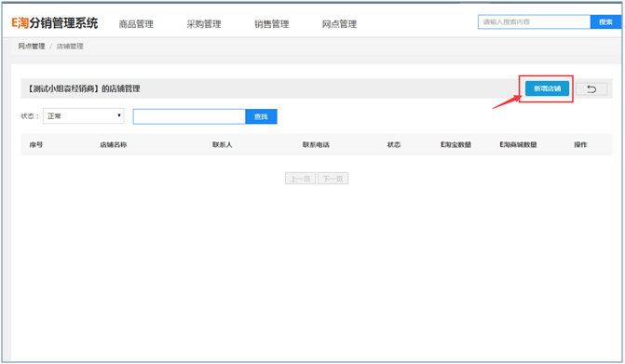Viewport: 625px width, 364px height.
Task: Focus the top search input field
Action: 534,22
